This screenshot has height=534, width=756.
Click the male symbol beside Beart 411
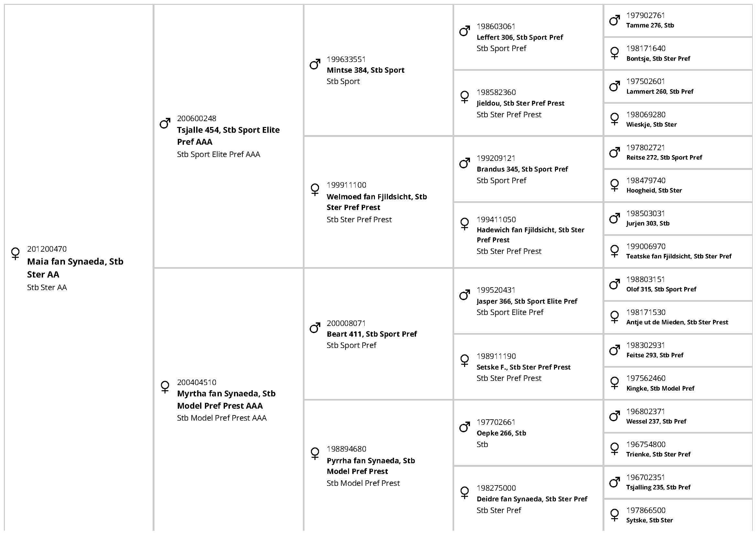tap(315, 328)
